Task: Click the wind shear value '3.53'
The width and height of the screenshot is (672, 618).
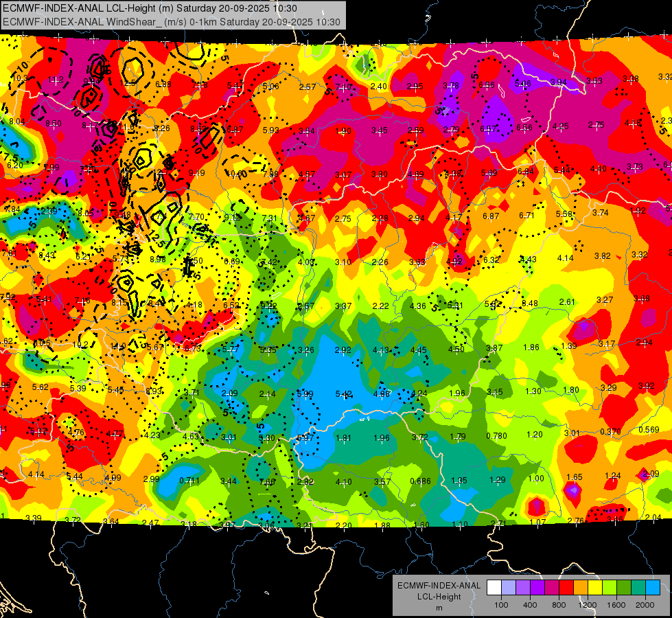Action: (x=594, y=80)
